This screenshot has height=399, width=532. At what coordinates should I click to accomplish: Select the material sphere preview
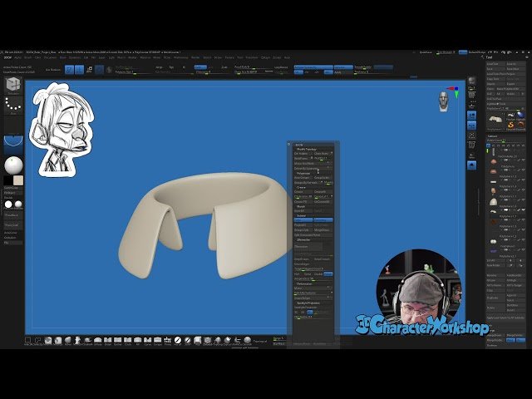pos(13,165)
